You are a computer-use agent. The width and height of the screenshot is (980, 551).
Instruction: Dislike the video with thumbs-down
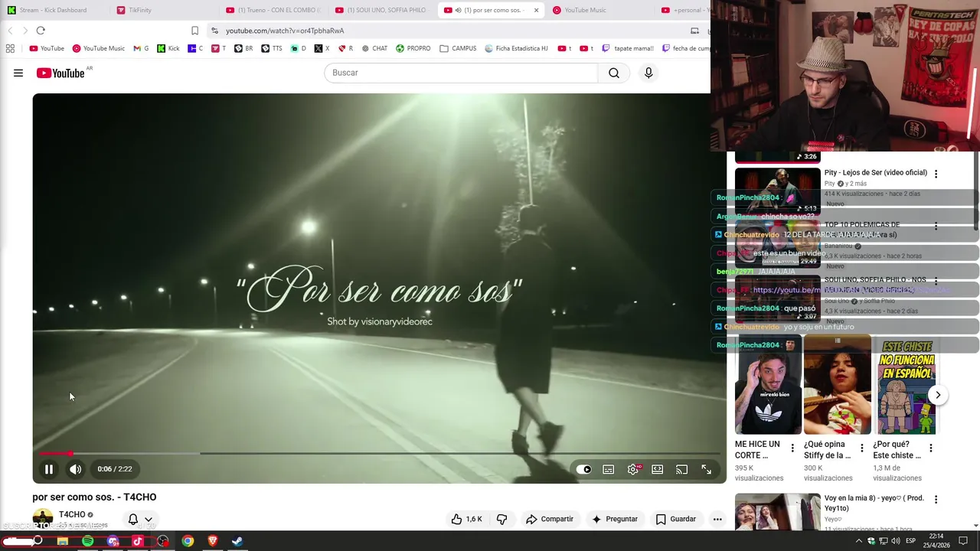point(502,519)
